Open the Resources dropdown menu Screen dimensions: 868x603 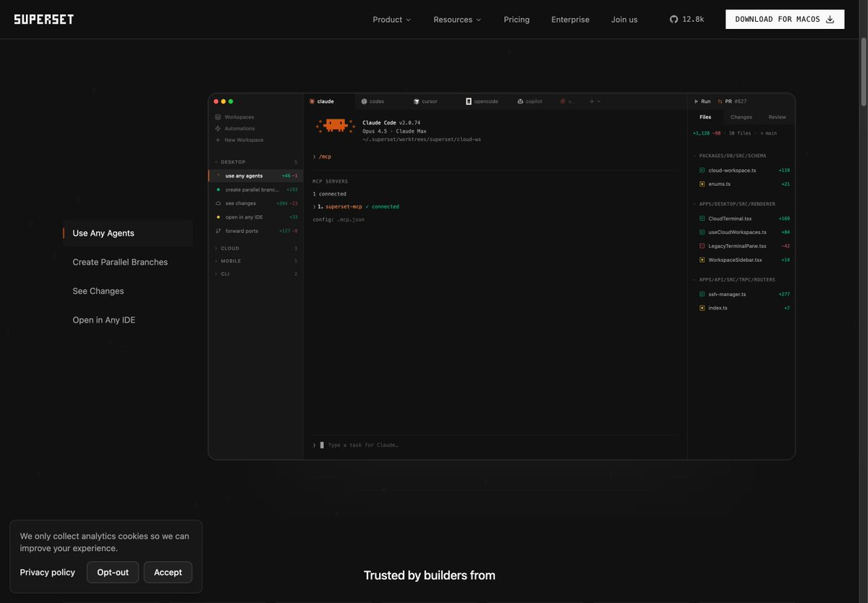tap(457, 20)
